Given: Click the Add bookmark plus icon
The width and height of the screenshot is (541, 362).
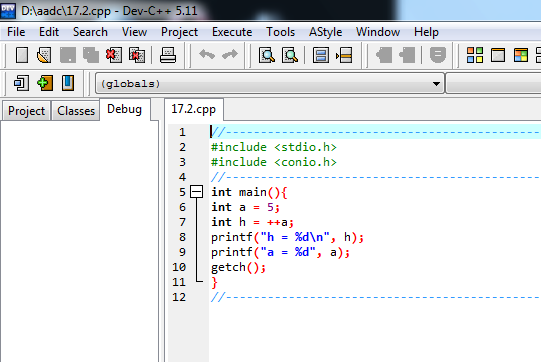Looking at the screenshot, I should coord(45,83).
